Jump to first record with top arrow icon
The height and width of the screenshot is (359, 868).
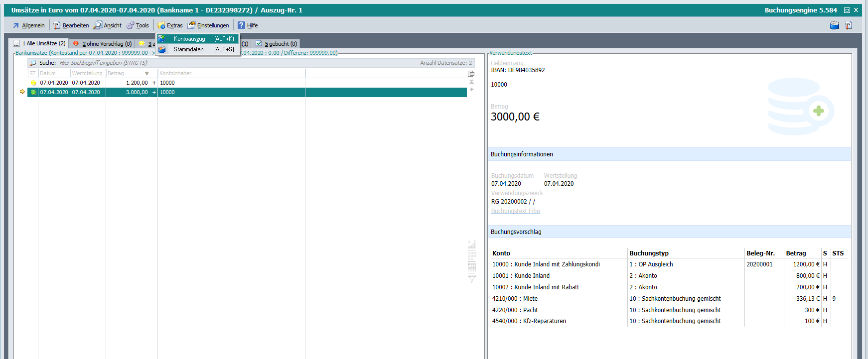(471, 82)
